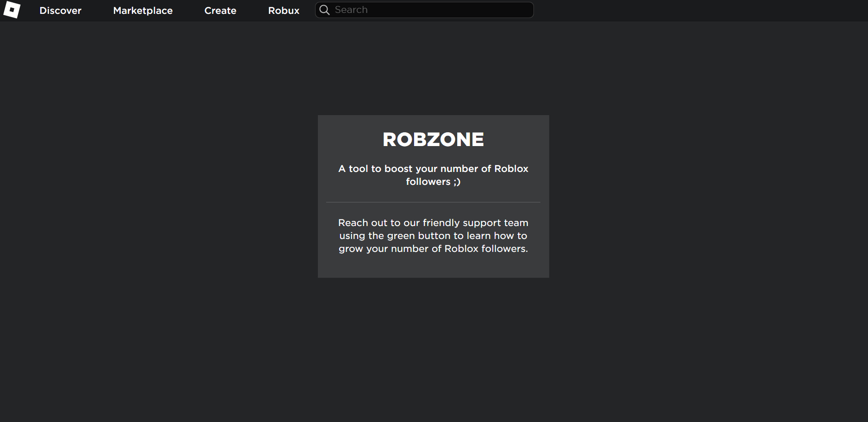Open the Discover menu item

tap(60, 10)
